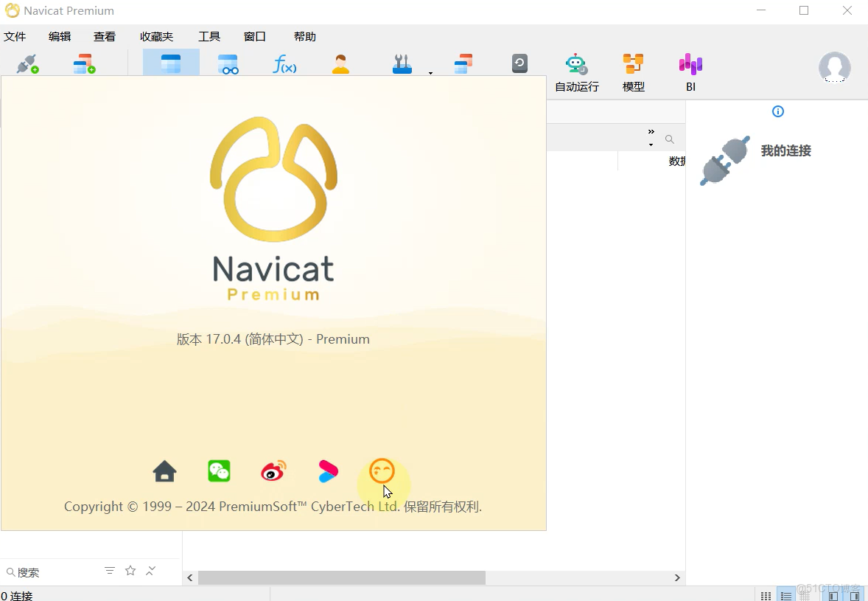Click the f(x) function toolbar icon
Viewport: 868px width, 601px height.
pyautogui.click(x=284, y=63)
